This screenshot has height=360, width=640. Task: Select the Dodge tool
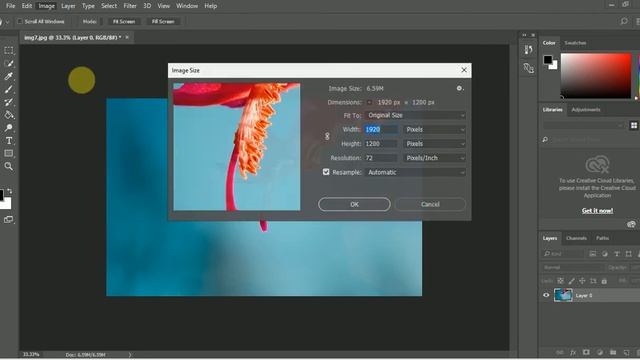pos(9,128)
